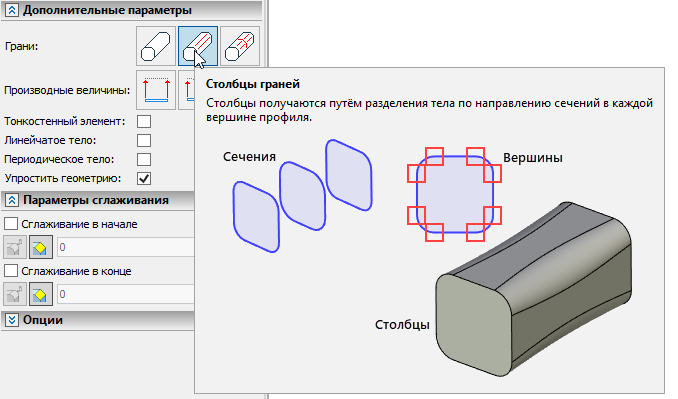
Task: Click start smoothing value input field
Action: (125, 247)
